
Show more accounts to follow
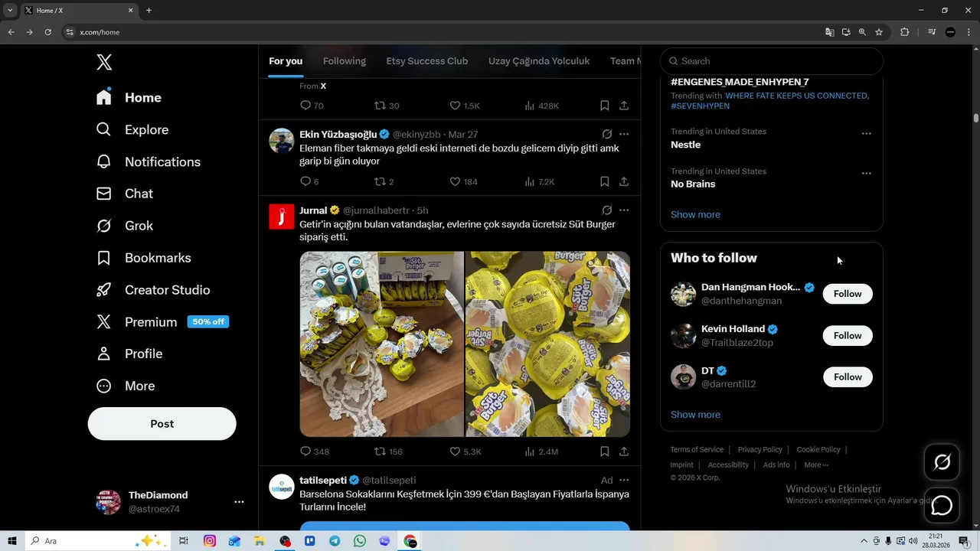[x=695, y=415]
